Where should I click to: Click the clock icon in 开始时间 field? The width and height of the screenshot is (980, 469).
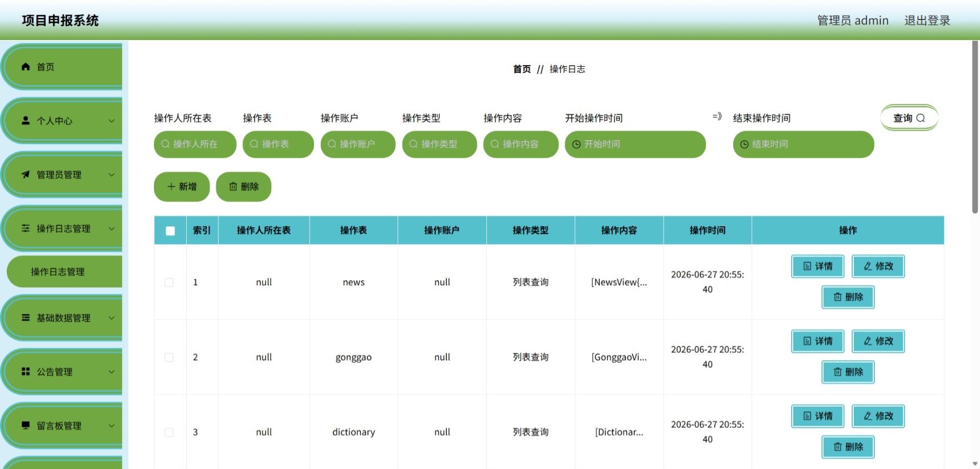click(x=576, y=144)
